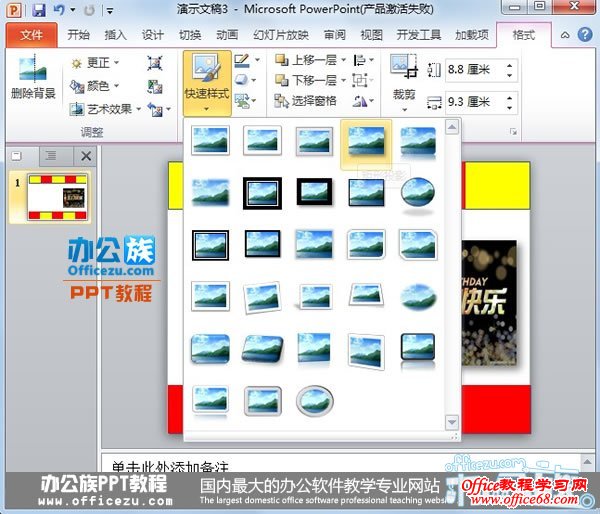The height and width of the screenshot is (514, 600).
Task: Open the Crop (裁剪) tool
Action: pyautogui.click(x=404, y=80)
